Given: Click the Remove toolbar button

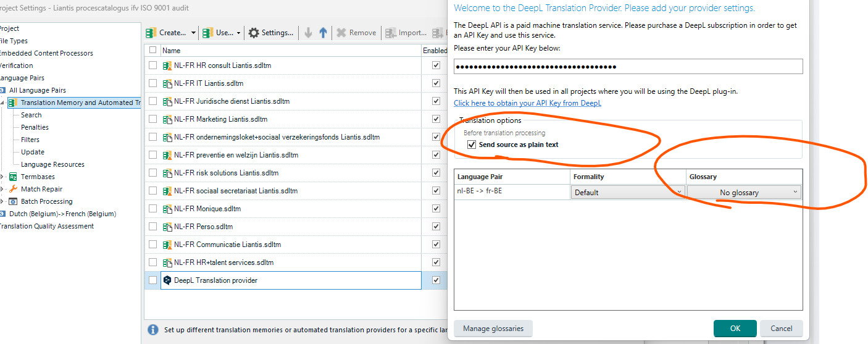Looking at the screenshot, I should [x=356, y=33].
